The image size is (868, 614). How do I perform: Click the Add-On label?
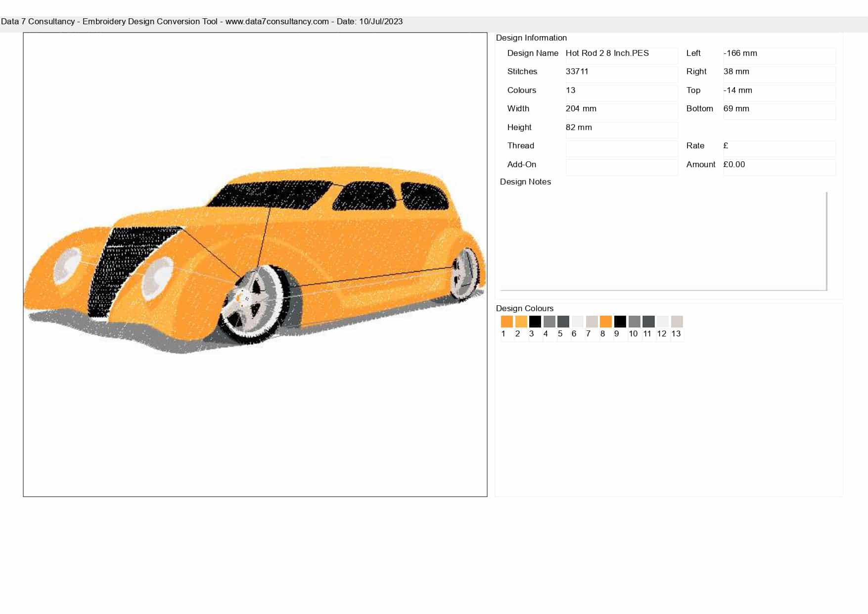click(x=521, y=164)
